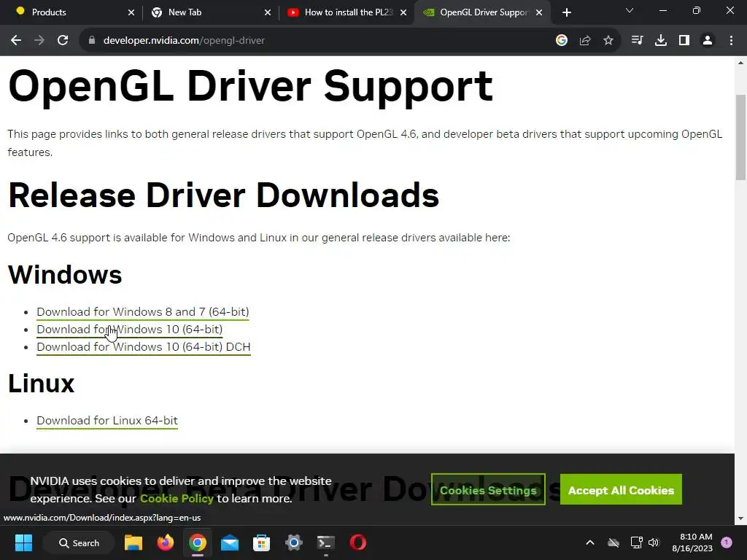Open the Google icon in address bar
747x560 pixels.
(x=562, y=41)
